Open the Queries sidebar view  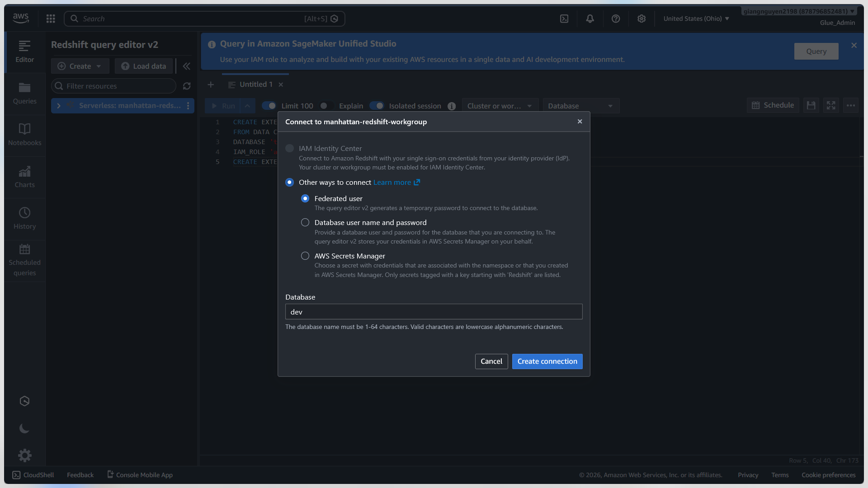[x=25, y=94]
